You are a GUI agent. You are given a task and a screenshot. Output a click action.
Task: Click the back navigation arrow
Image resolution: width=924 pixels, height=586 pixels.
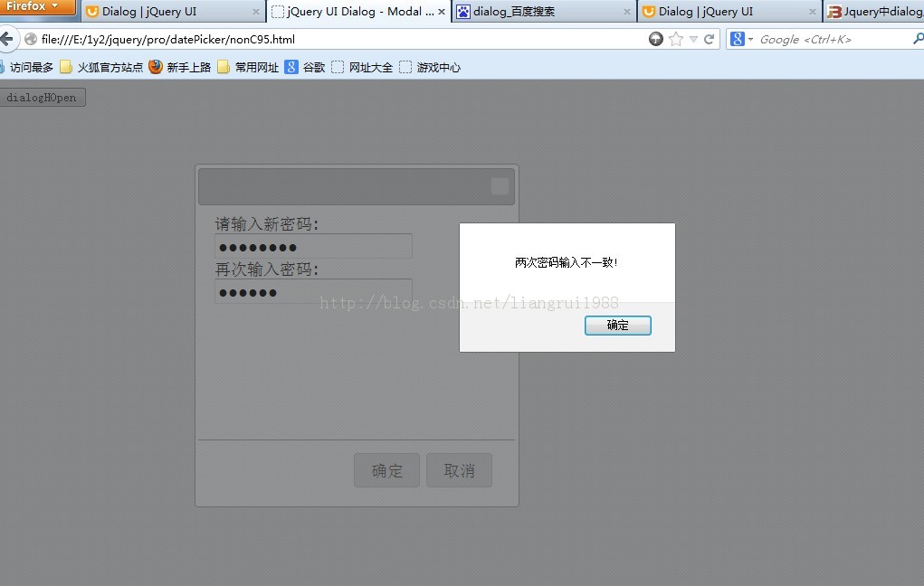[x=11, y=39]
